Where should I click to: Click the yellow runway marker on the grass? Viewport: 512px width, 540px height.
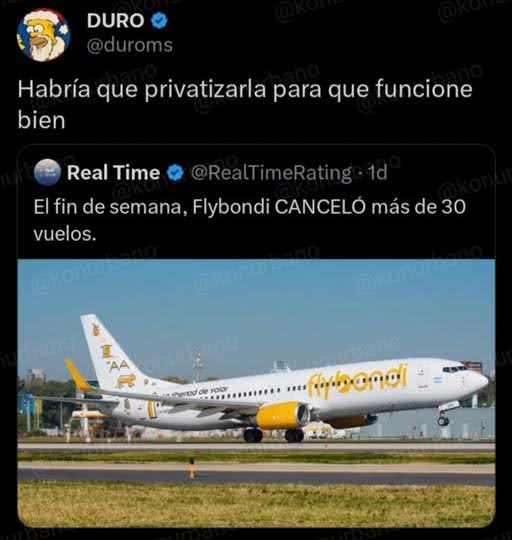pyautogui.click(x=192, y=468)
